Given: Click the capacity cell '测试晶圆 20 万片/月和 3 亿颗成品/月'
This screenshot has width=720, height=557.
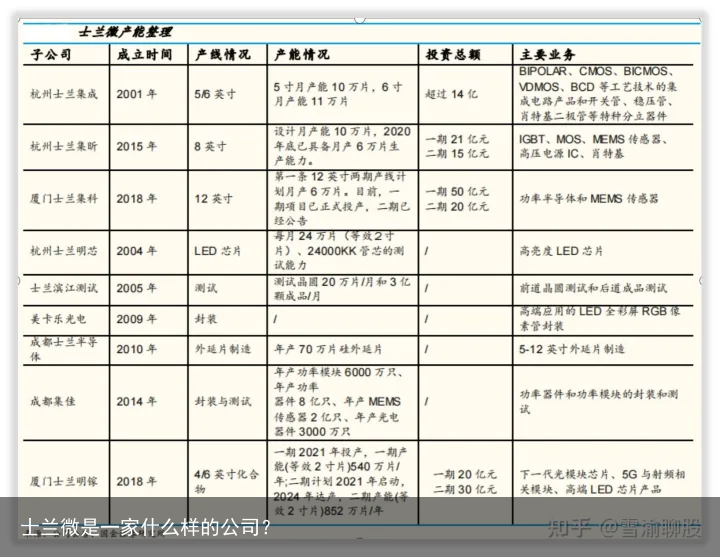Looking at the screenshot, I should (342, 288).
